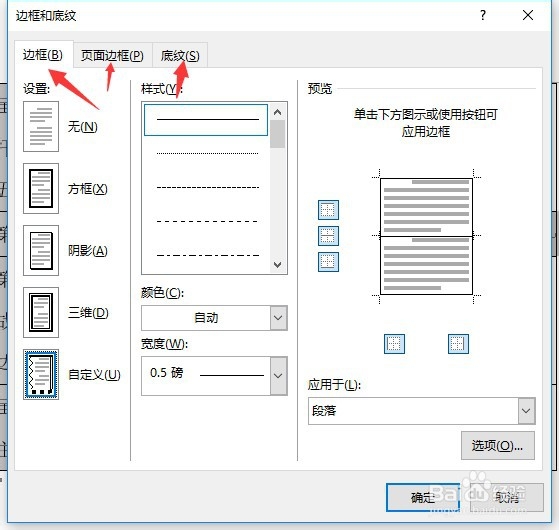Select the 三维(D) 3D border setting icon
The width and height of the screenshot is (559, 530).
coord(41,313)
